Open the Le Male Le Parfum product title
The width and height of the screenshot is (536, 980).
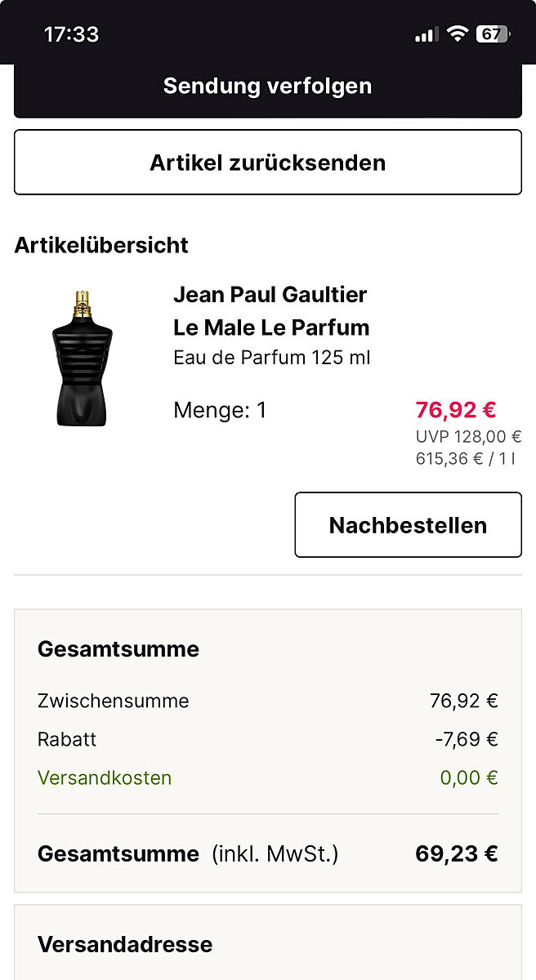[x=271, y=327]
